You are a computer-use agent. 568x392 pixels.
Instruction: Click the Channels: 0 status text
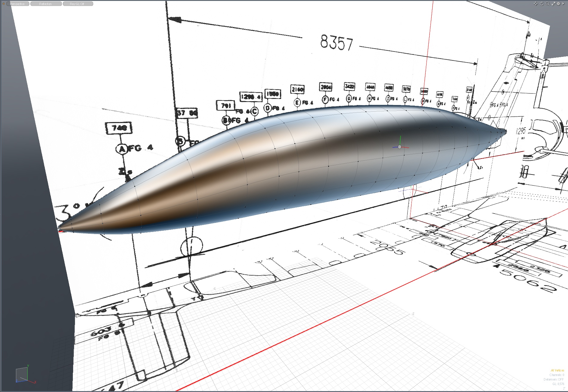557,375
